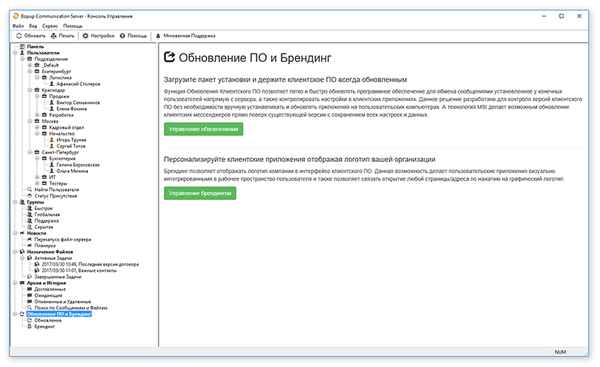Click the Найти Пользователя magnifier icon
The height and width of the screenshot is (367, 600).
point(29,189)
